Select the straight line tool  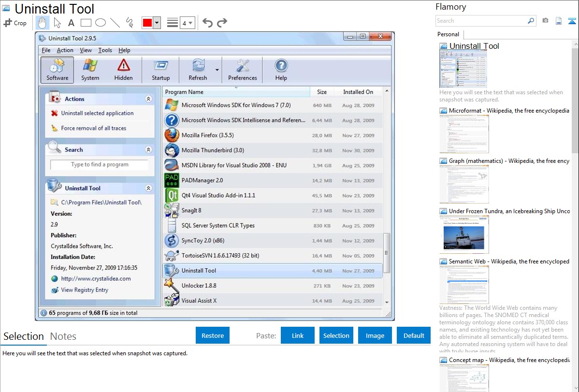[x=115, y=23]
